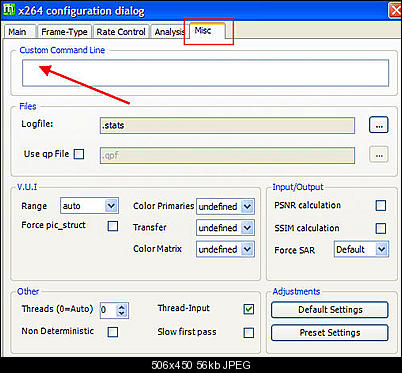Toggle the Force pic_struct checkbox
The height and width of the screenshot is (373, 402).
pyautogui.click(x=113, y=226)
